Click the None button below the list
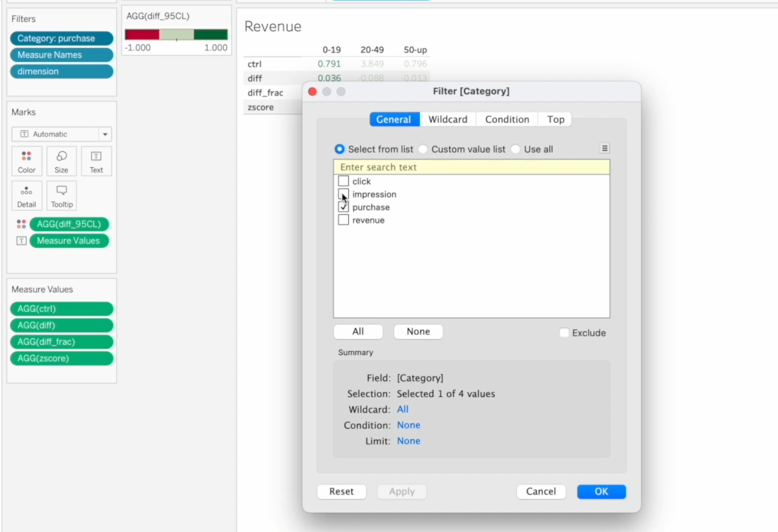 click(x=418, y=332)
